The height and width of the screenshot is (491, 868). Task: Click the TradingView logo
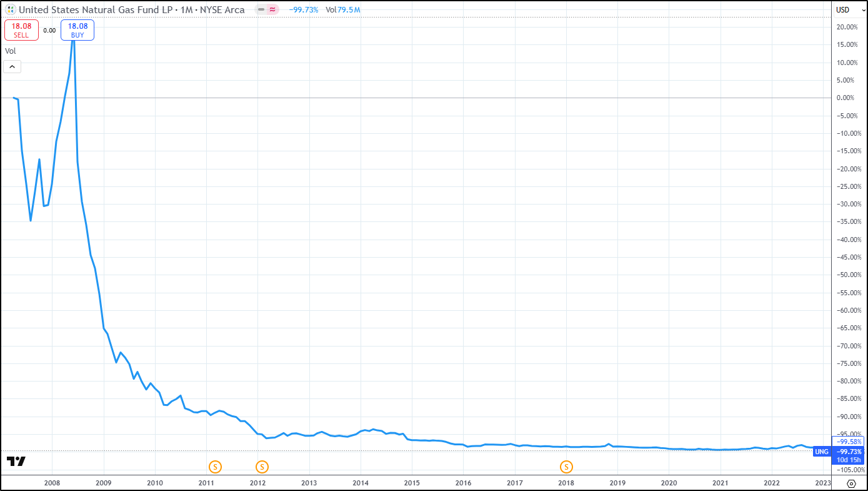[x=16, y=462]
